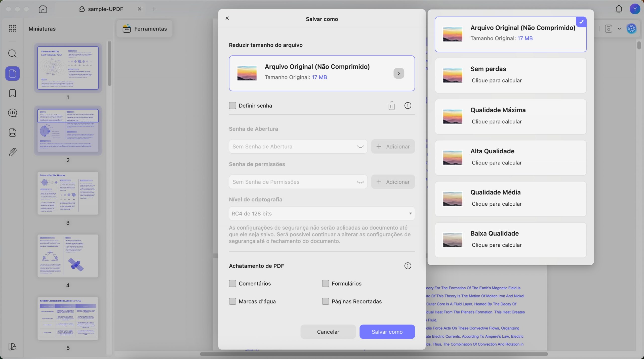Open the Nível de criptografia dropdown
Screen dimensions: 644x359
tap(322, 213)
